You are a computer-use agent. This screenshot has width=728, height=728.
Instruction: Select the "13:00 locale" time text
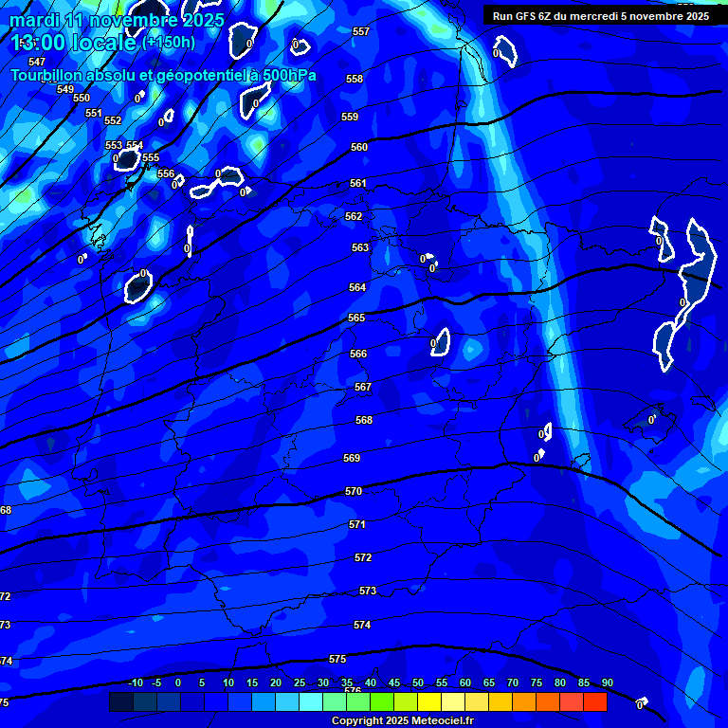(74, 43)
